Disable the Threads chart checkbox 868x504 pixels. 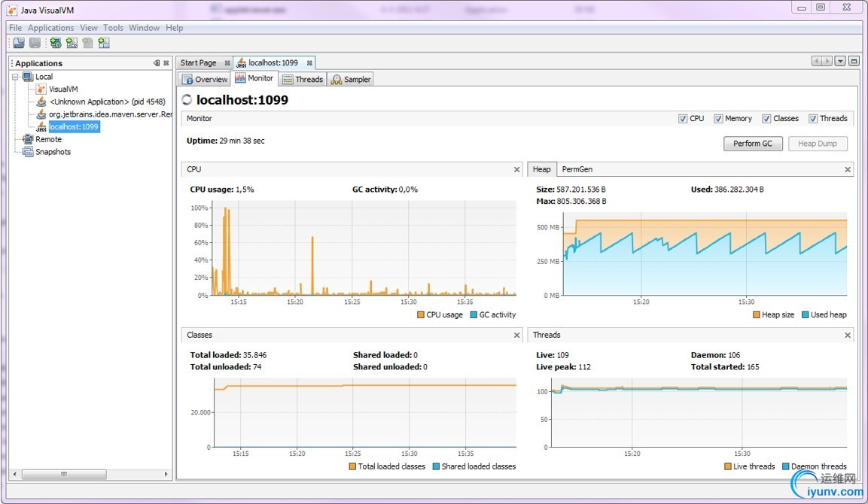(813, 118)
